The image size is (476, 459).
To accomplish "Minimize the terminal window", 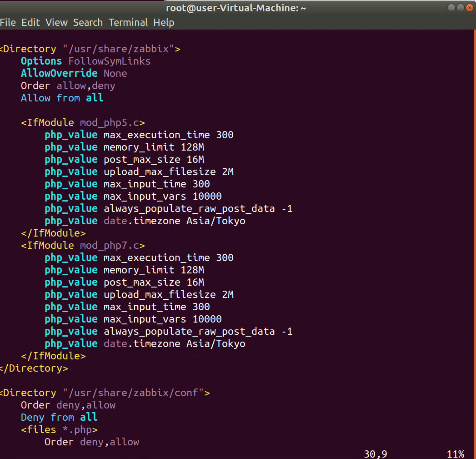I will pos(451,7).
